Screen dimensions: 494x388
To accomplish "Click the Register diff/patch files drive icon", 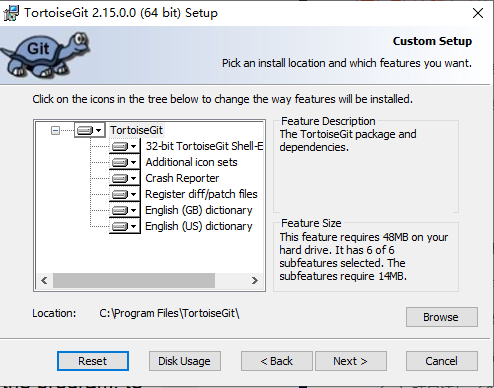I will [x=120, y=194].
